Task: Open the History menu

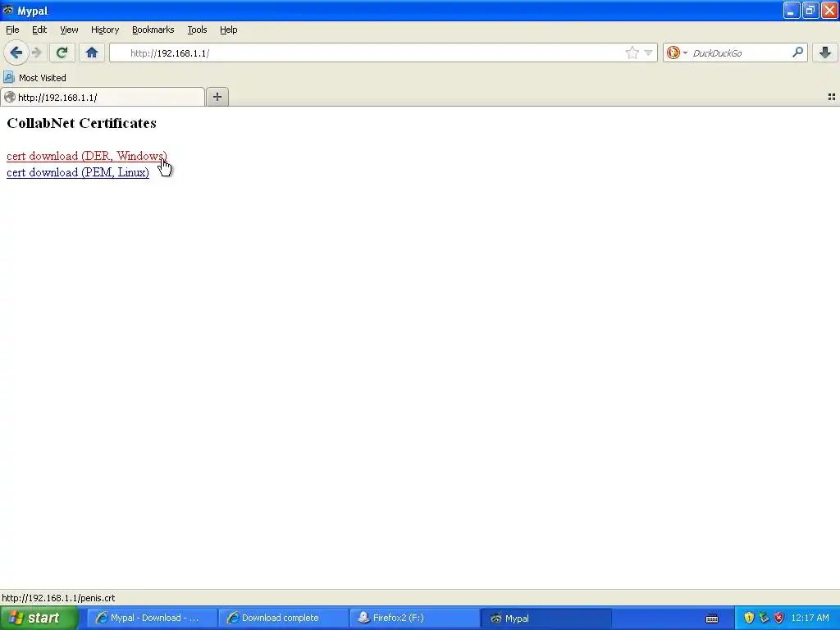Action: 104,30
